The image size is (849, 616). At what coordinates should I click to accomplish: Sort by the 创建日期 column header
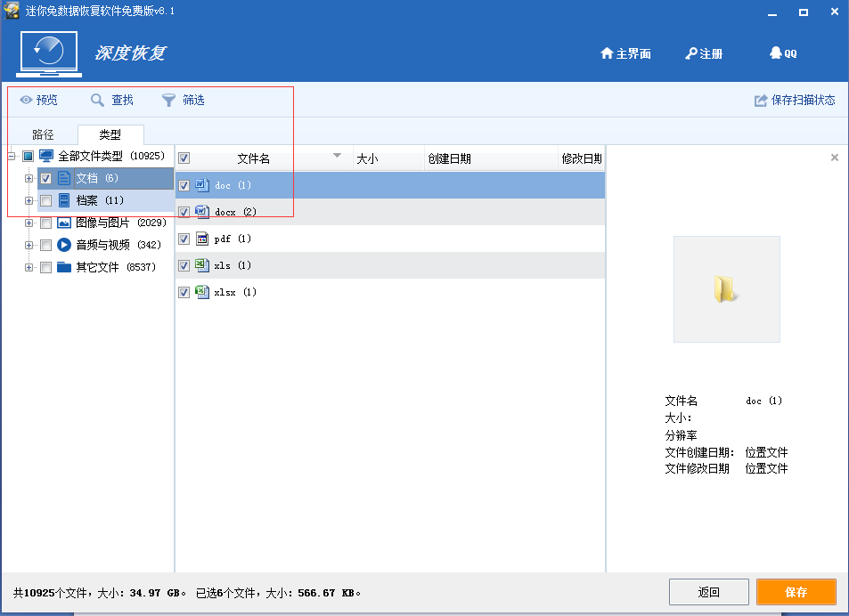coord(491,158)
